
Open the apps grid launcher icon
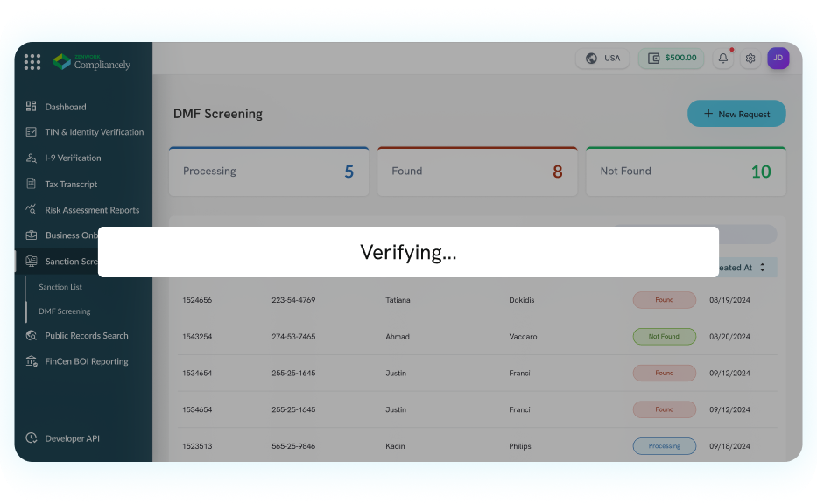coord(32,62)
